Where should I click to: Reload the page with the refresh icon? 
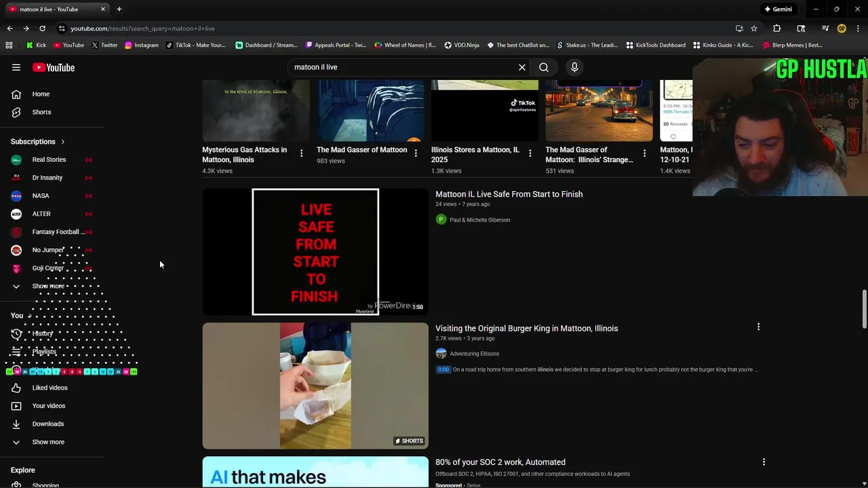[42, 28]
